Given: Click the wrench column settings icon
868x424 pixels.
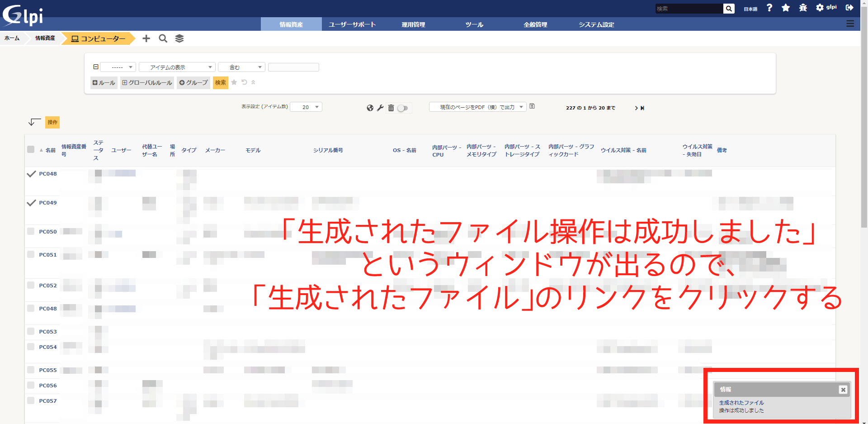Looking at the screenshot, I should click(x=380, y=108).
